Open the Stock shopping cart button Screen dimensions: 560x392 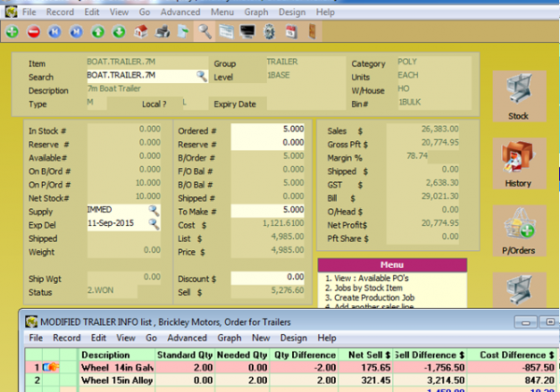click(x=519, y=96)
